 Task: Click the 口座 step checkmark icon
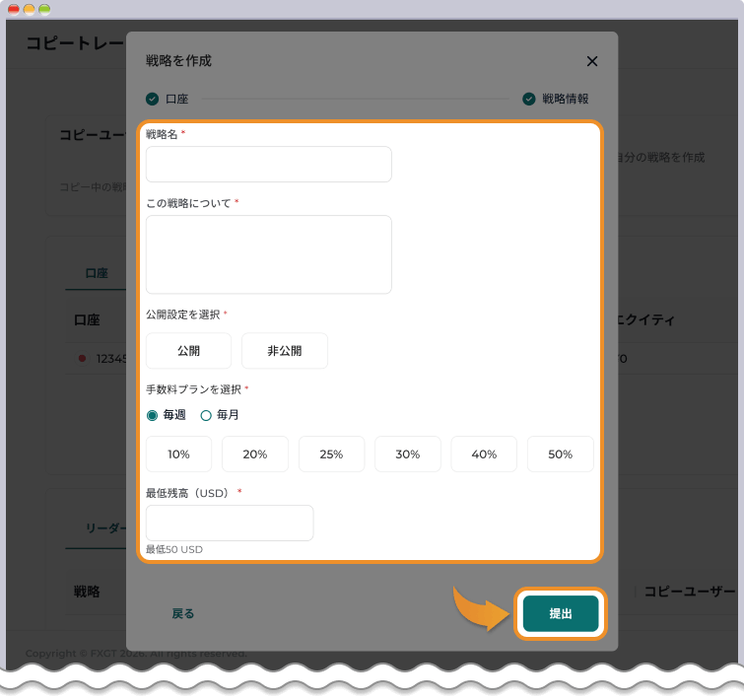tap(153, 99)
